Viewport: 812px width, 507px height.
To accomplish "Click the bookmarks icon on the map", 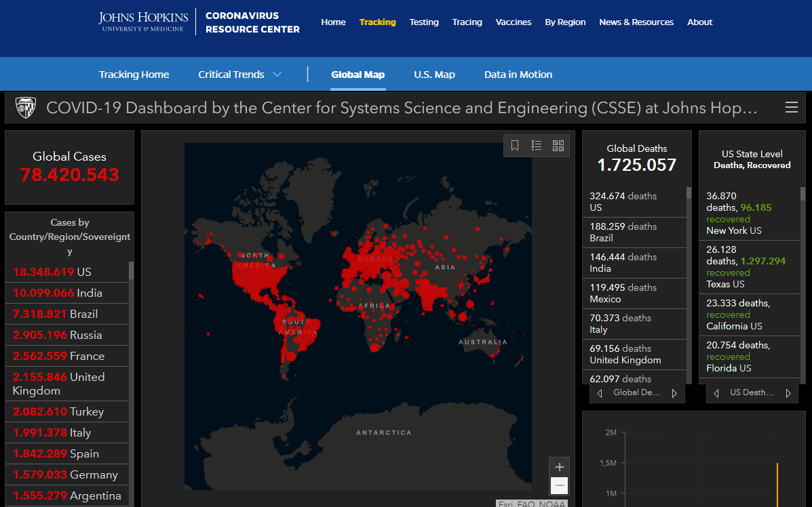I will [515, 145].
